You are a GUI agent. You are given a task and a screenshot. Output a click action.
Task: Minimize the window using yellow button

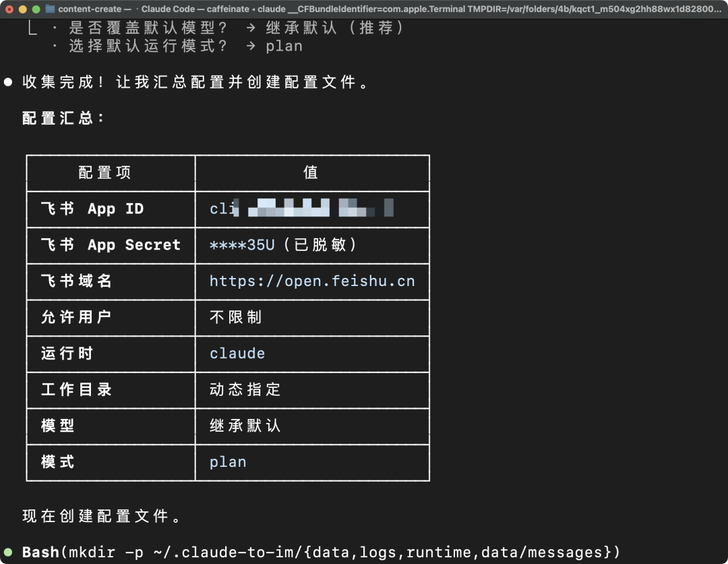point(23,9)
